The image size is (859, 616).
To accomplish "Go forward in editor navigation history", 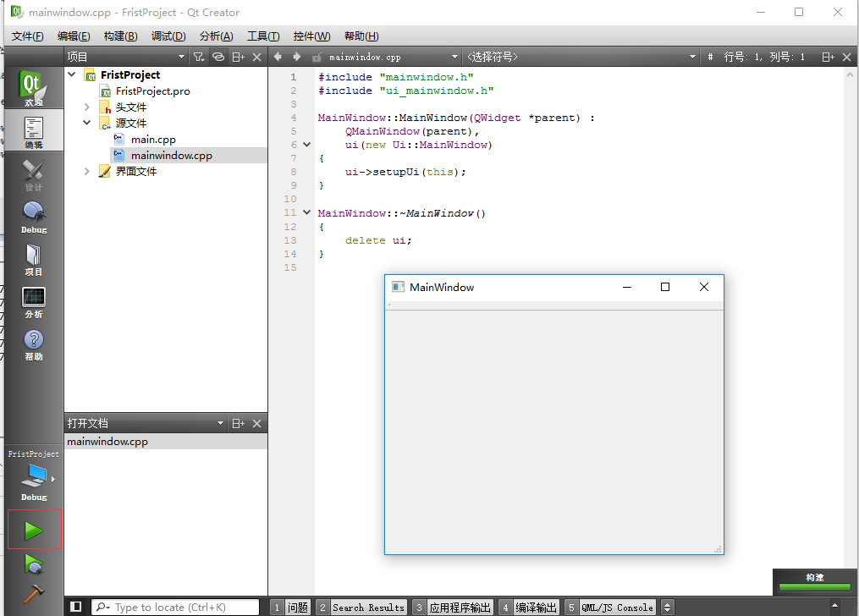I will [x=297, y=57].
